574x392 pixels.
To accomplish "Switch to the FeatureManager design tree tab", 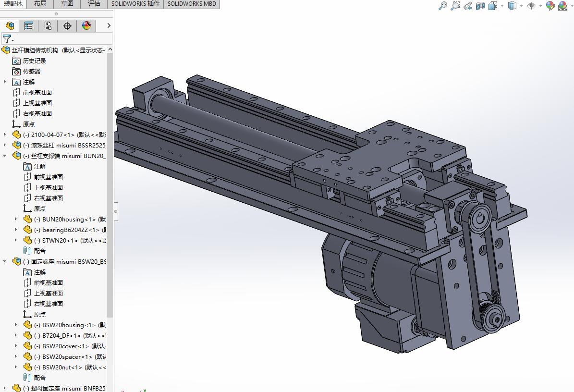I will coord(10,25).
